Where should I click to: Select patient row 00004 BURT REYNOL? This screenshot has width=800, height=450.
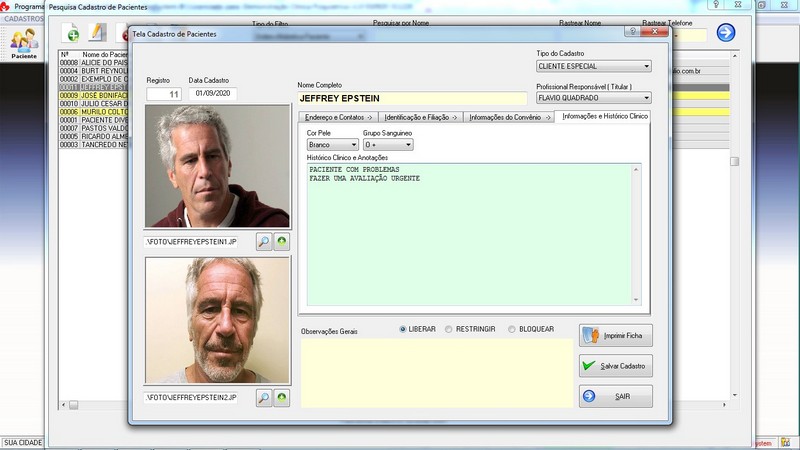coord(93,71)
